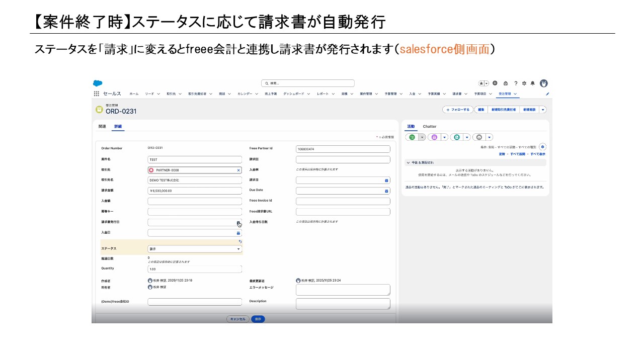This screenshot has height=362, width=644.
Task: Open Global Actions with the plus icon
Action: [x=495, y=83]
